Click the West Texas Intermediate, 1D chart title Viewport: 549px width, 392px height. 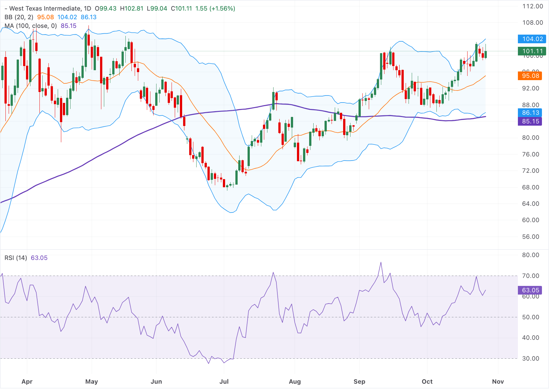click(48, 9)
